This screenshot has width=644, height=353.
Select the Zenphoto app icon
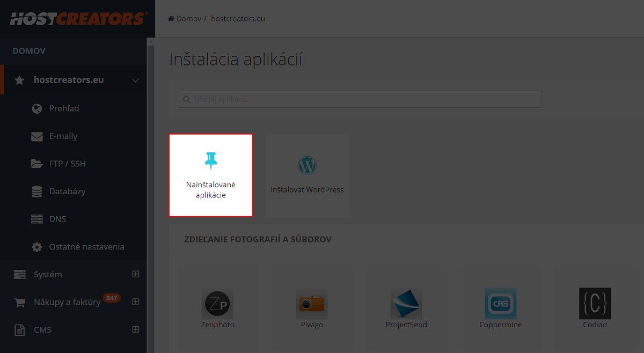(217, 304)
